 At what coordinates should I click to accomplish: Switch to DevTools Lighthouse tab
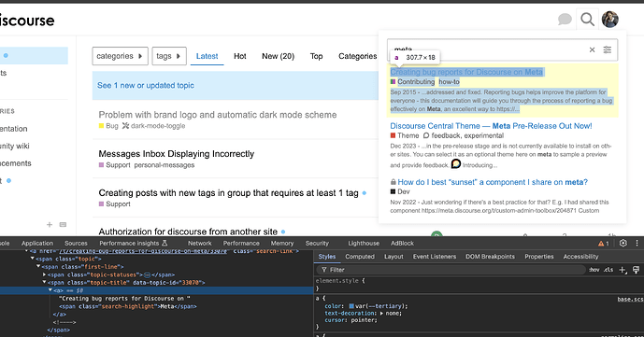(364, 243)
